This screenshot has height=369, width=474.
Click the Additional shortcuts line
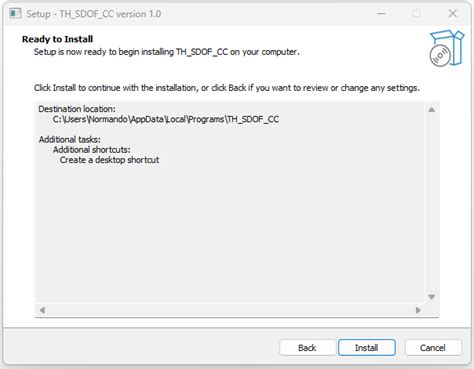click(91, 150)
